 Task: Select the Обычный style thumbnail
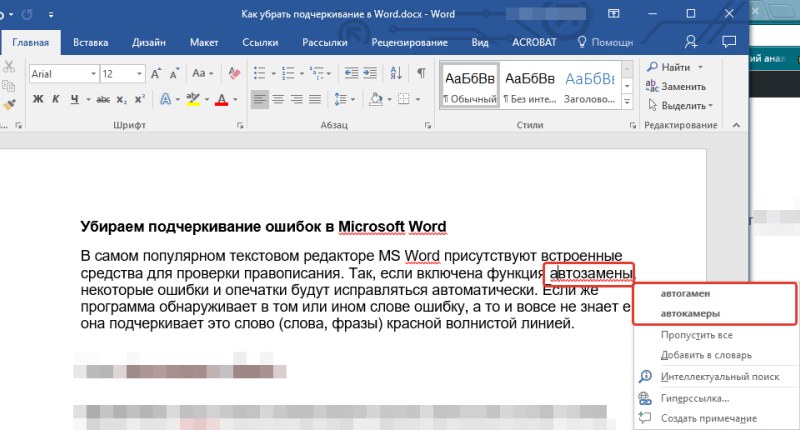470,85
